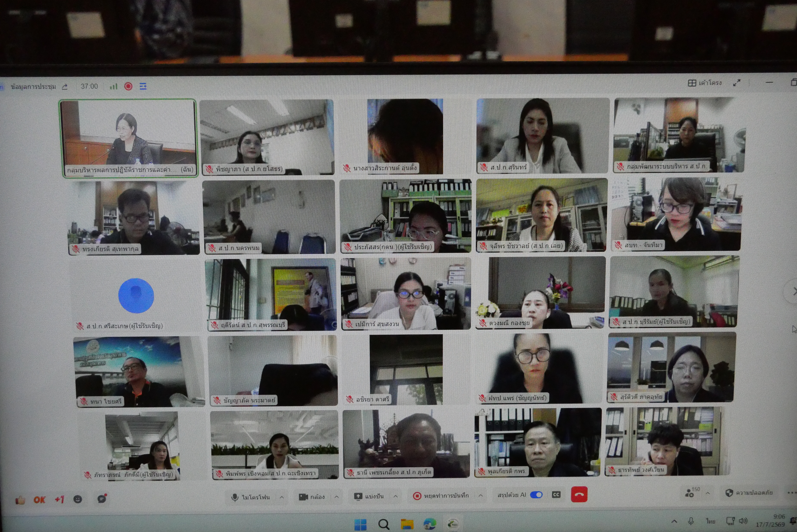797x532 pixels.
Task: Expand microphone options arrow
Action: point(282,497)
